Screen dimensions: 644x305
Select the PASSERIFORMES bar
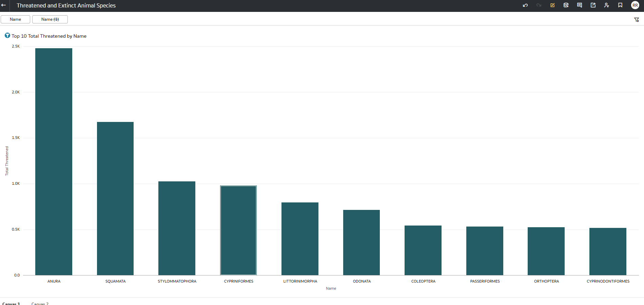pyautogui.click(x=485, y=251)
